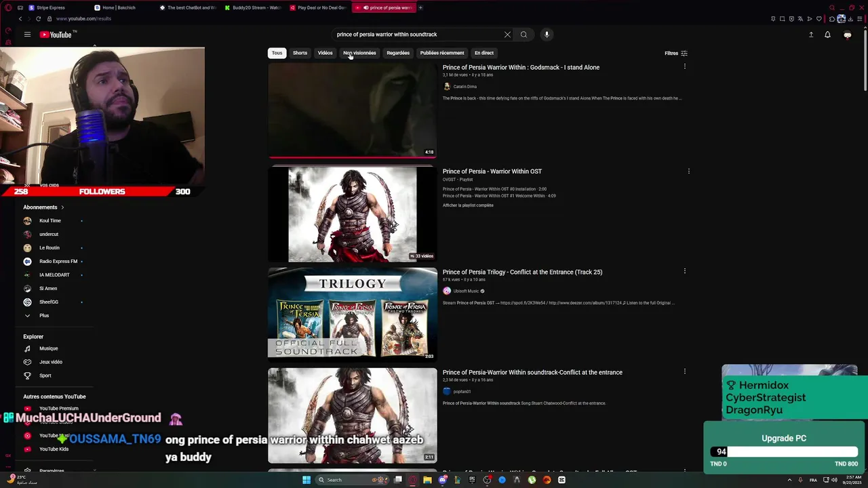Click the taskbar volume icon
The image size is (868, 488).
pyautogui.click(x=834, y=480)
